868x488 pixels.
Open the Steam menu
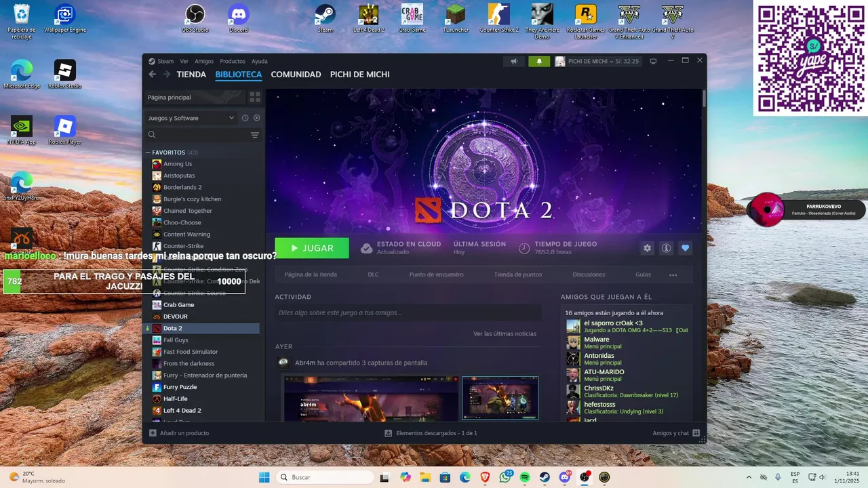[165, 61]
